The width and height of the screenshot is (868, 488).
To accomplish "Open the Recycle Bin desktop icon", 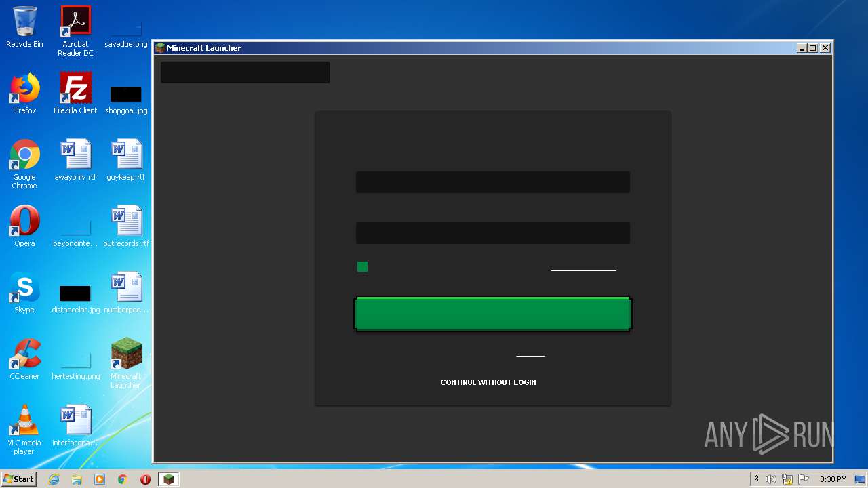I will point(24,27).
